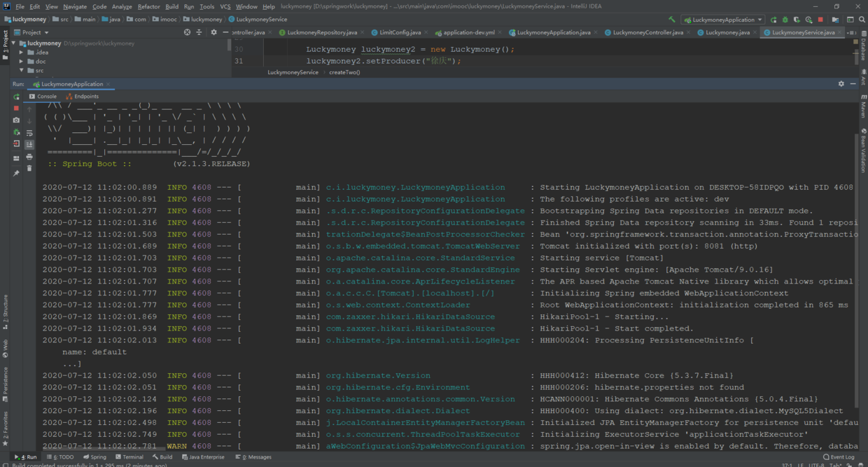Dump threads with the camera icon

point(16,120)
